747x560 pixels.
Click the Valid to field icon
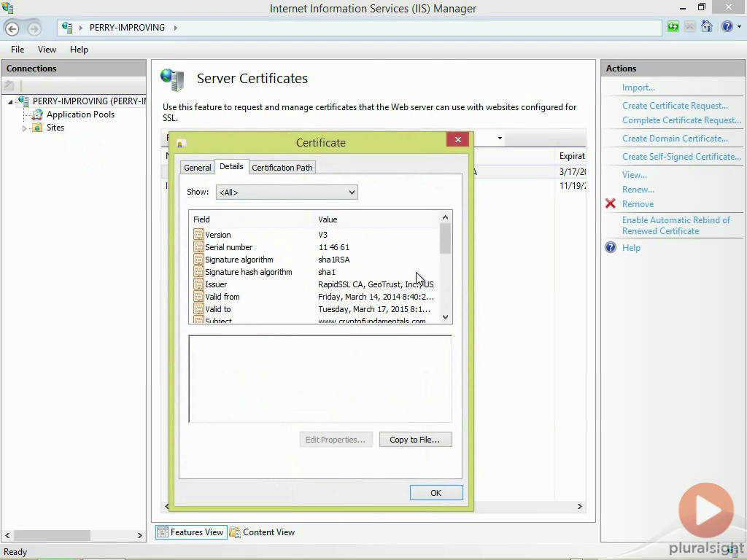198,309
